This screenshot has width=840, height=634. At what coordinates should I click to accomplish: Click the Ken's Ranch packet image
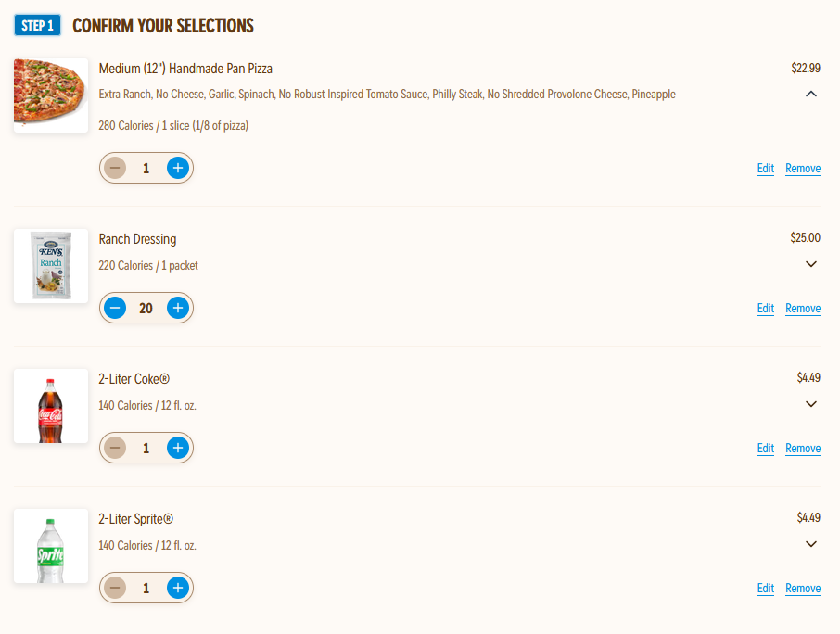click(51, 265)
